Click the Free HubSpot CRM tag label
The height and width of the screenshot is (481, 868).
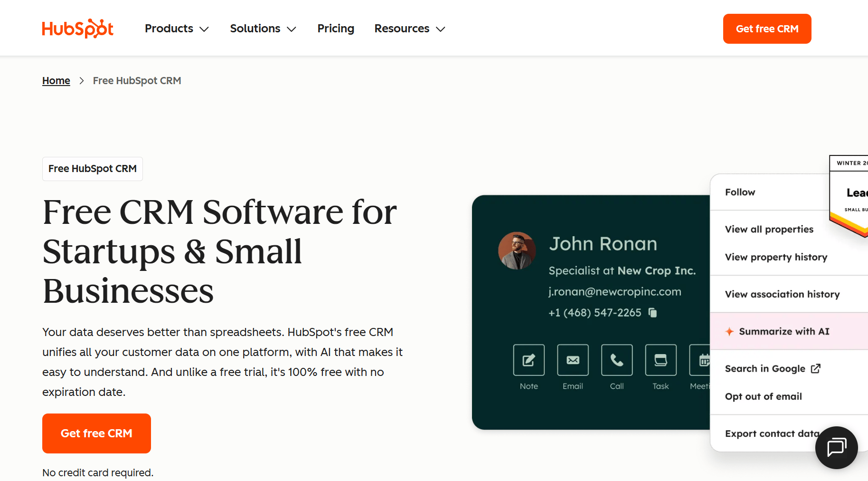[x=93, y=169]
